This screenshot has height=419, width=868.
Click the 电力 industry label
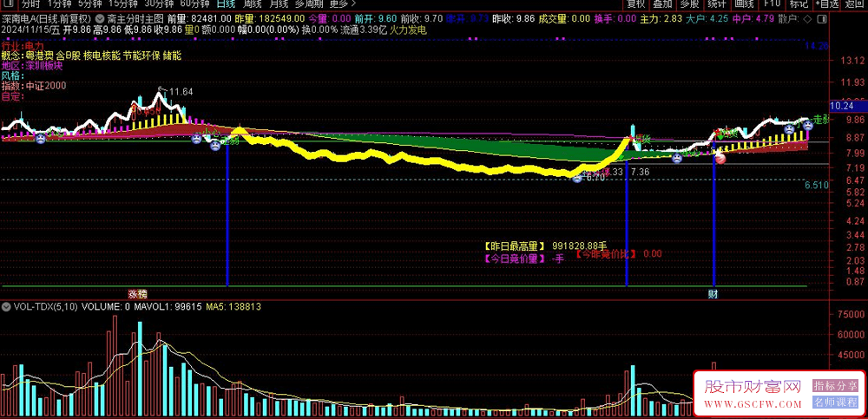click(x=35, y=45)
